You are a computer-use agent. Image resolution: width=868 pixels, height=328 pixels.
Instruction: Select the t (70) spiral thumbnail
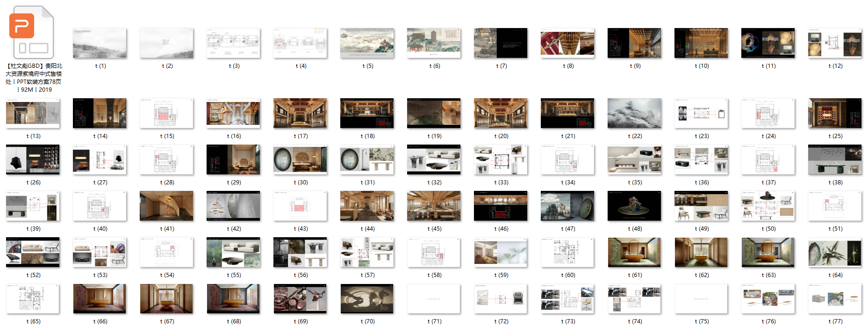pos(367,299)
